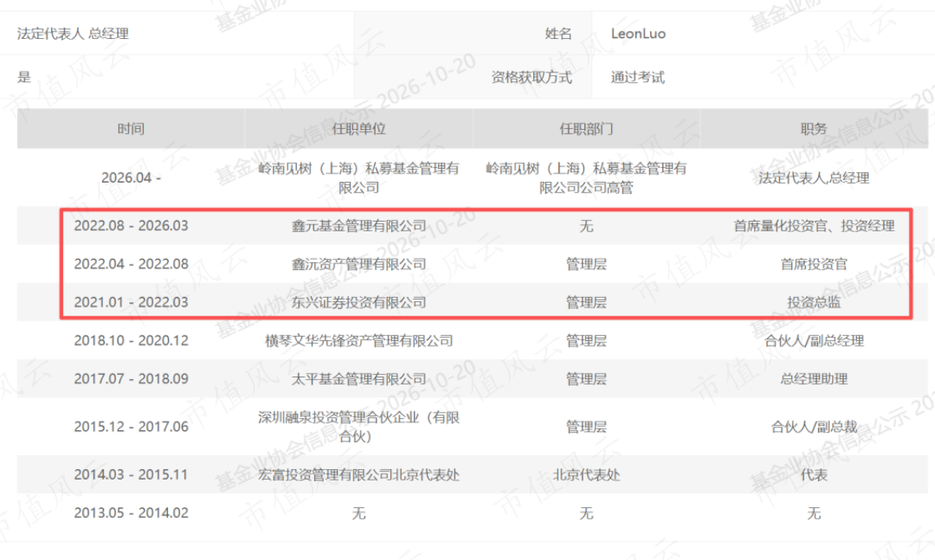Select 岭南见树(上海)私募基金管理有限公司 employer cell

(359, 178)
